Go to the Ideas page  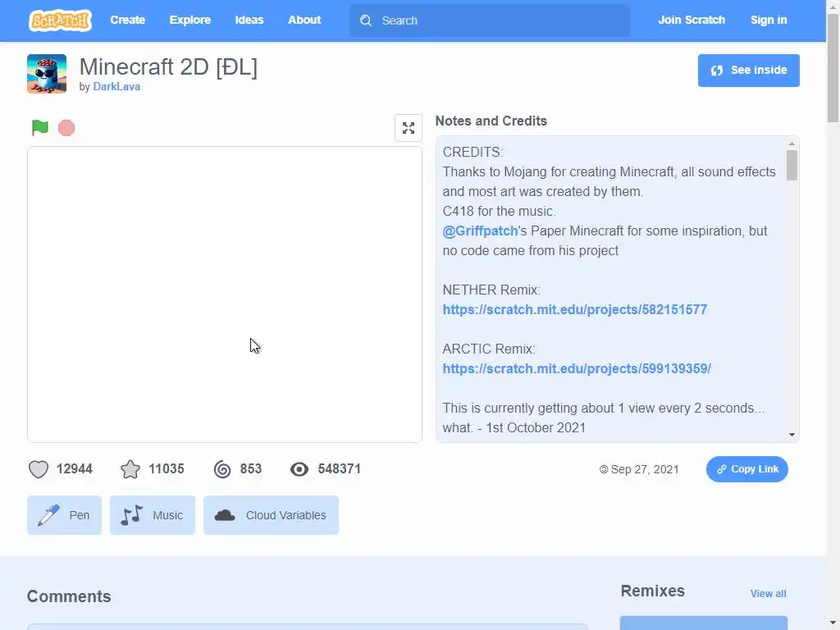[x=249, y=20]
